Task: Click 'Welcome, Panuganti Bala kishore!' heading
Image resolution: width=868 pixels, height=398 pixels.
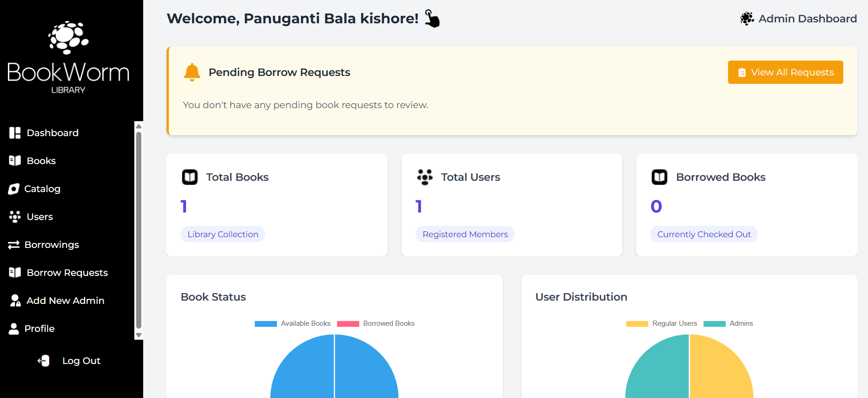Action: tap(293, 18)
